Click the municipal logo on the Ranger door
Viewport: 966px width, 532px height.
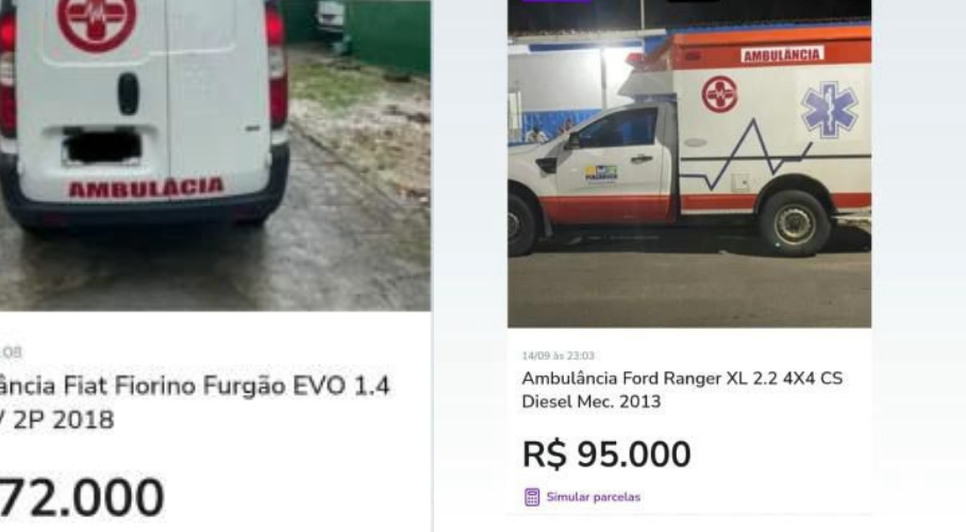(601, 174)
